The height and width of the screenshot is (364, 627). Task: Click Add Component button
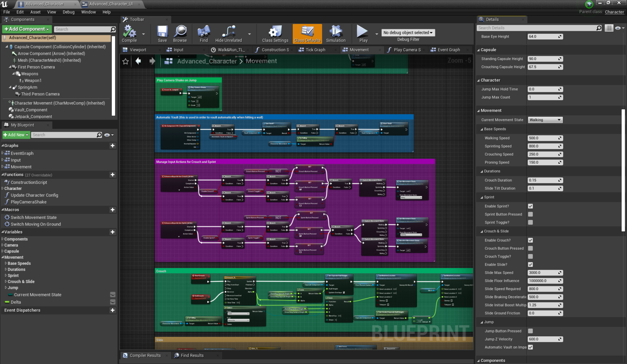click(27, 29)
